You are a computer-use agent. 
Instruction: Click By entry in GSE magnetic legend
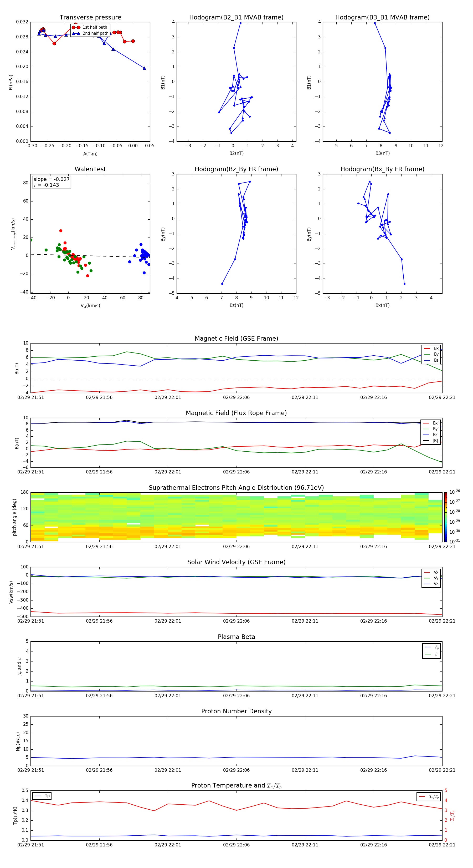[431, 355]
